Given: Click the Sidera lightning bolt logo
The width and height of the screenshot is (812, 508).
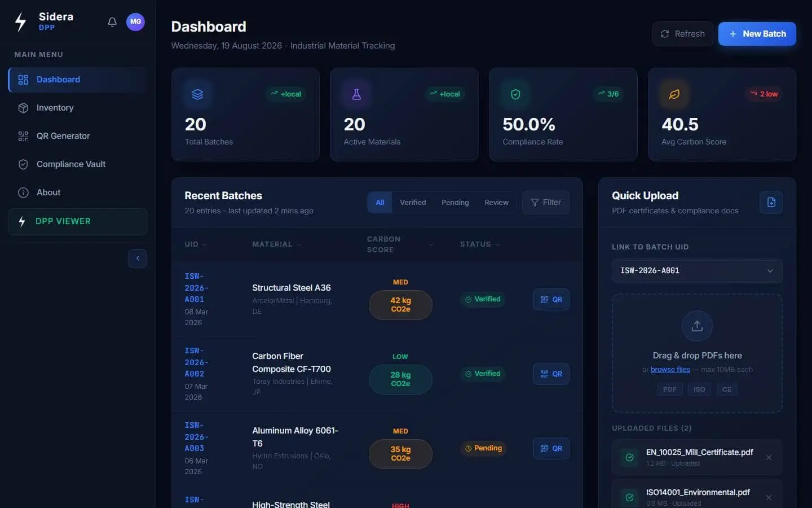Looking at the screenshot, I should point(21,22).
